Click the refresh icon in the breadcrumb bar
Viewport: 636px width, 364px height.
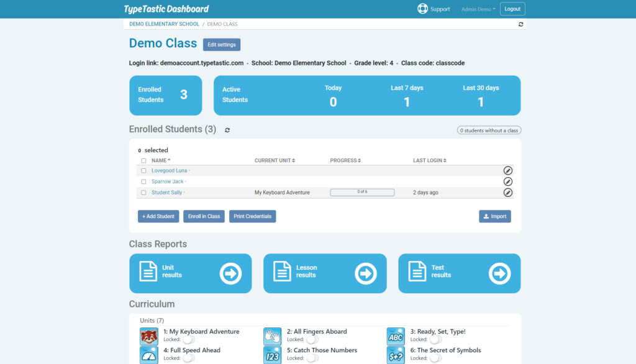click(520, 24)
